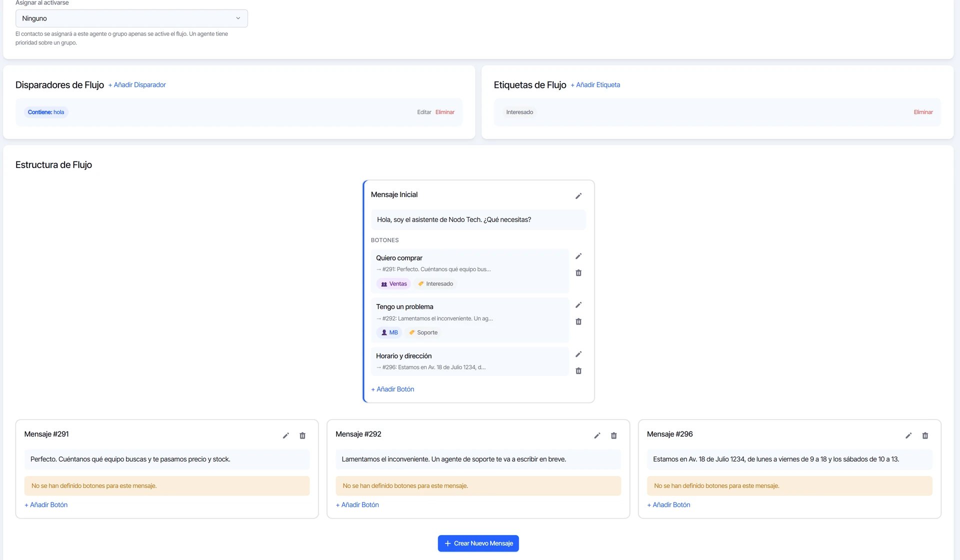
Task: Delete Mensaje #291 via trash icon
Action: (302, 435)
